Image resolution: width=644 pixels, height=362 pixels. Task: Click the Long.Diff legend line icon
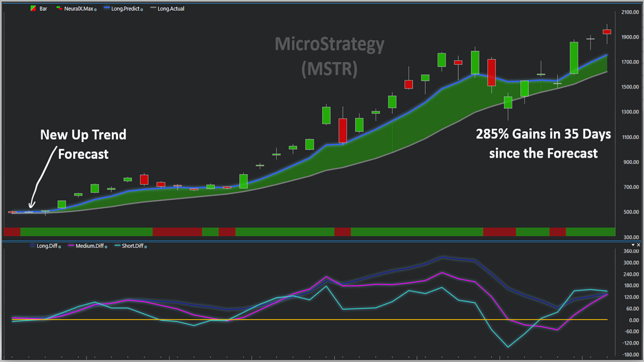click(32, 246)
